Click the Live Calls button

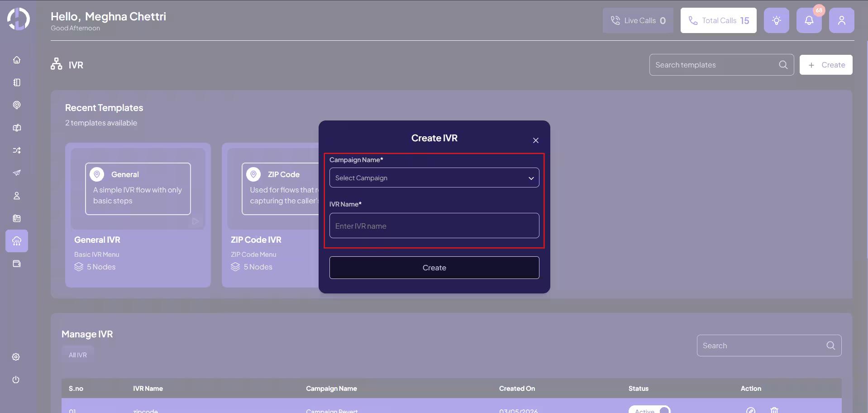click(638, 21)
